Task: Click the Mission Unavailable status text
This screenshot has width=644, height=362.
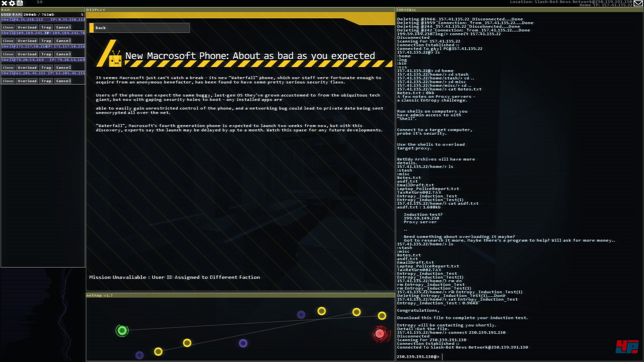Action: tap(174, 277)
